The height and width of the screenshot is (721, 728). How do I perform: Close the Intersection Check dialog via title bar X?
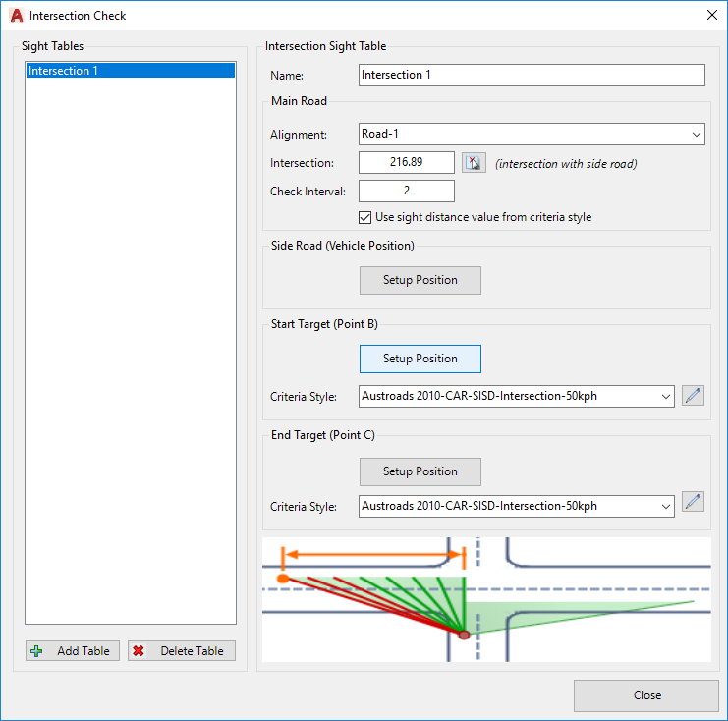point(710,16)
